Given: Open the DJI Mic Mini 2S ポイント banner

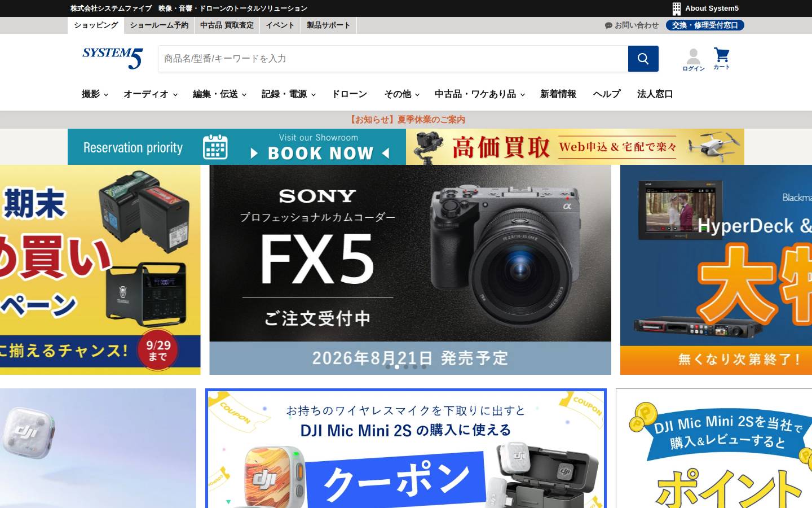Looking at the screenshot, I should [714, 448].
